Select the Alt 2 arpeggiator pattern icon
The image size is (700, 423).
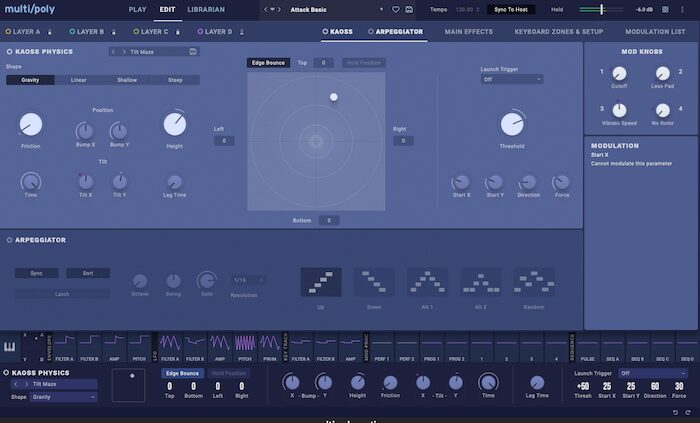480,282
